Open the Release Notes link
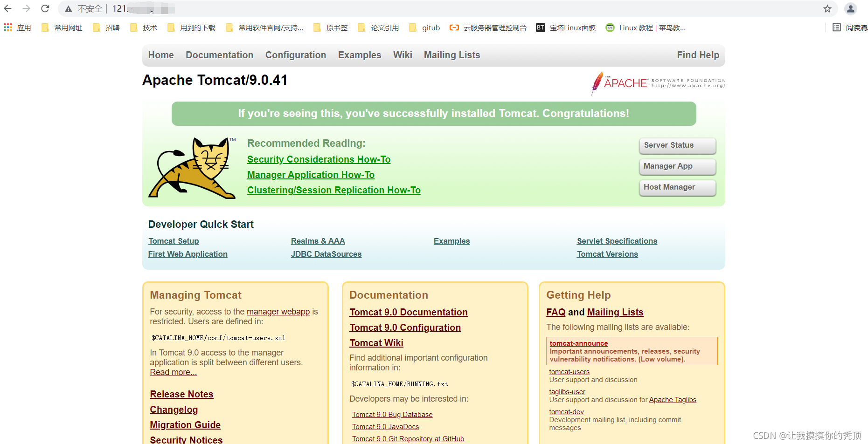The width and height of the screenshot is (868, 444). coord(182,394)
